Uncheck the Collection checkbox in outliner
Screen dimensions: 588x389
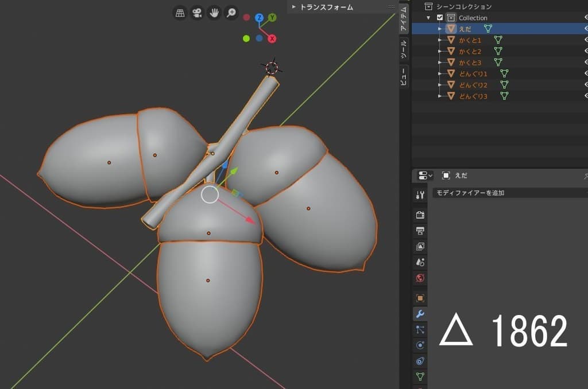440,18
